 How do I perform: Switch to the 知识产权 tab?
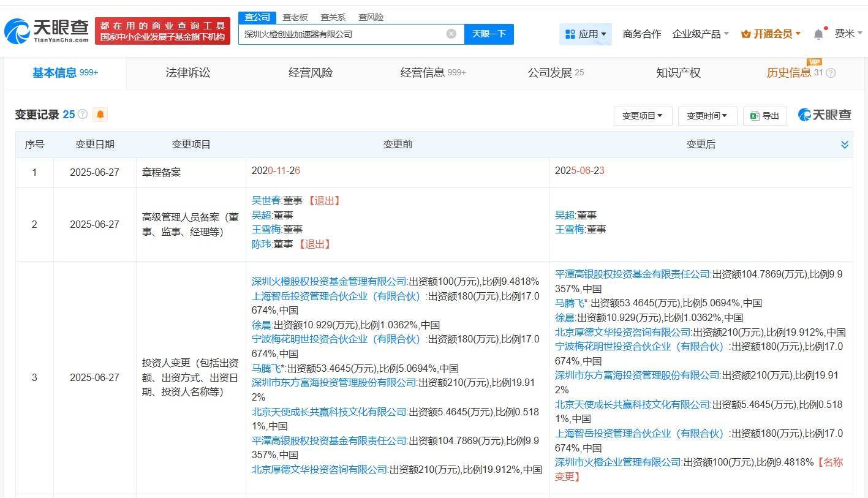coord(678,73)
